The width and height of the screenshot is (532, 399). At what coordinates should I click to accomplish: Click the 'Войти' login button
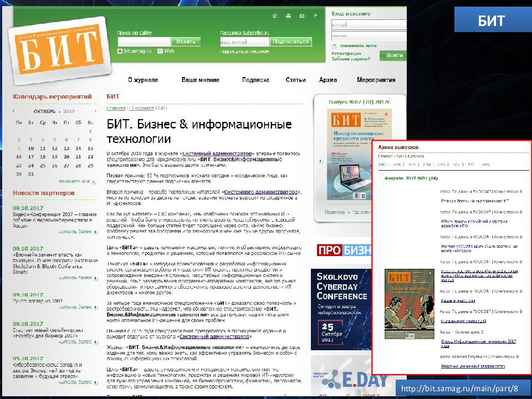click(394, 55)
